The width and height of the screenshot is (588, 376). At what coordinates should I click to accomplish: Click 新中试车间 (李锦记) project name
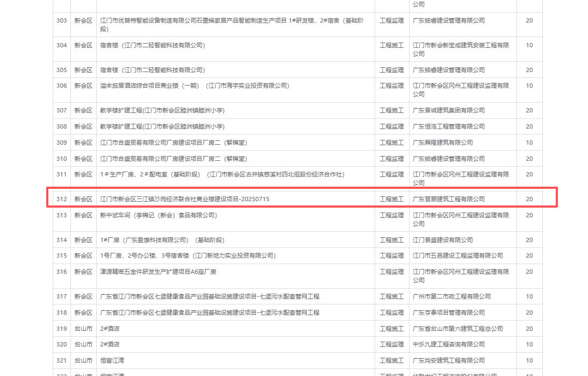pyautogui.click(x=159, y=215)
